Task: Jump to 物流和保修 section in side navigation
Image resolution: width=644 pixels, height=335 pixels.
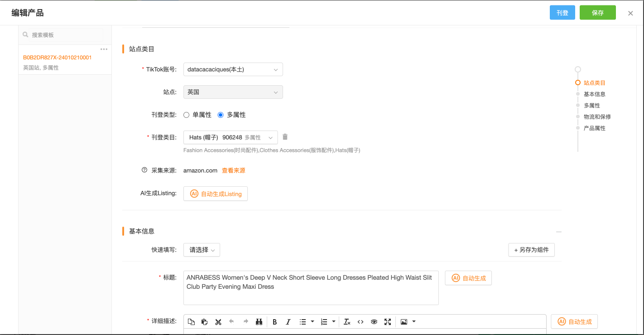Action: 597,117
